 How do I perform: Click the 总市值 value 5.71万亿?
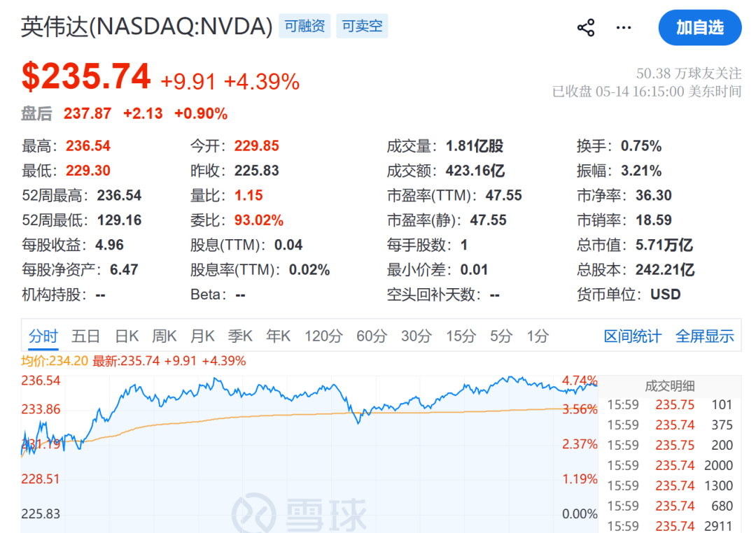(x=664, y=245)
